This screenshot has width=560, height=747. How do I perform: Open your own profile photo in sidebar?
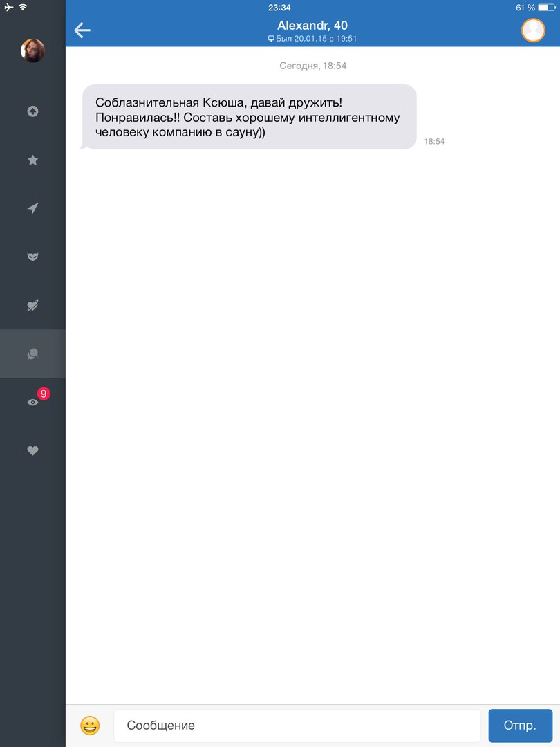tap(32, 50)
